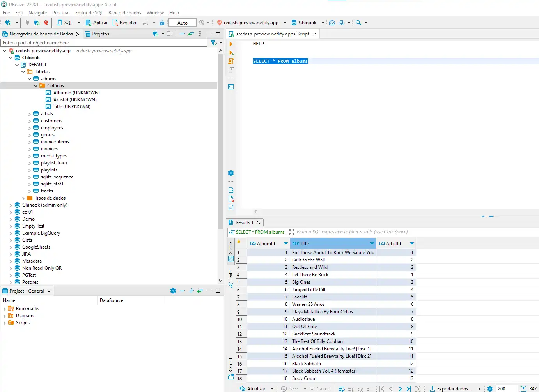Viewport: 539px width, 392px height.
Task: Collapse the Tabelas folder
Action: pyautogui.click(x=23, y=72)
